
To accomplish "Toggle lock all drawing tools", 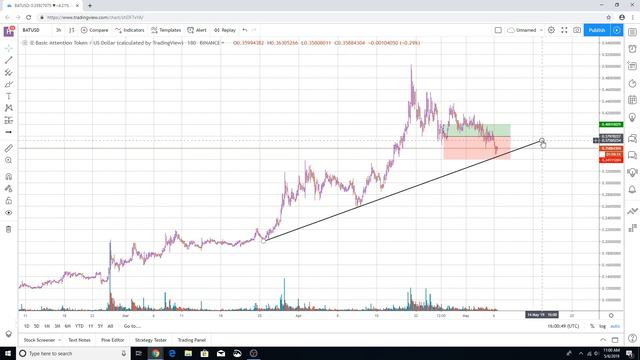I will coord(9,201).
